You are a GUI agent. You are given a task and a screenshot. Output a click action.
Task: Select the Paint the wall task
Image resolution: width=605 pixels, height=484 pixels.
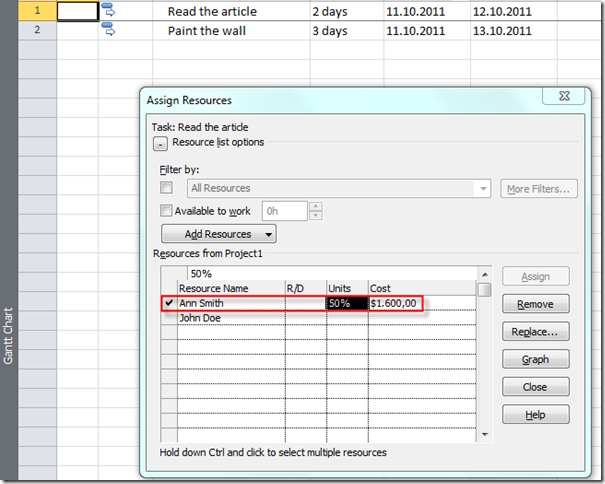click(212, 30)
